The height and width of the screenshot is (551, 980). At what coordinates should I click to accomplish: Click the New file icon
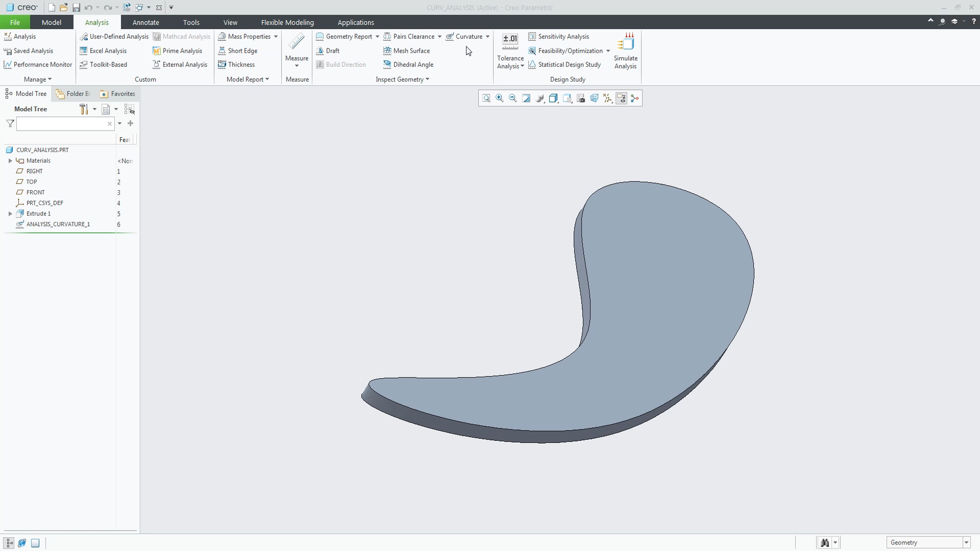[52, 8]
